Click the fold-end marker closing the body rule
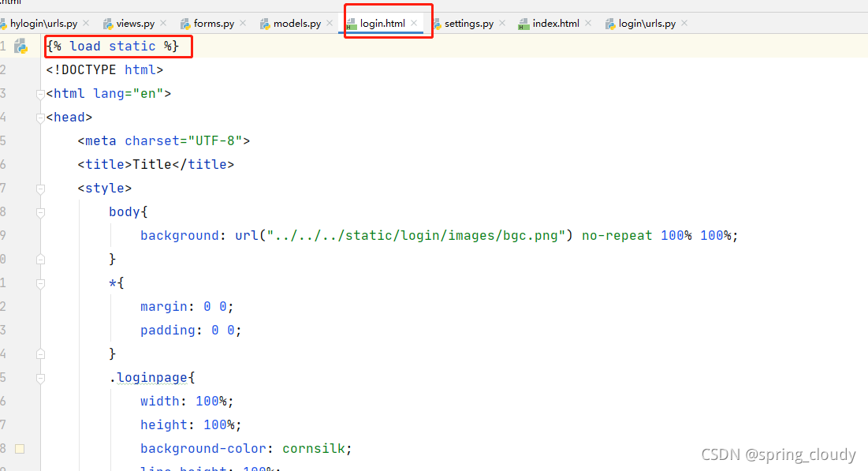Viewport: 868px width, 471px height. click(x=40, y=259)
